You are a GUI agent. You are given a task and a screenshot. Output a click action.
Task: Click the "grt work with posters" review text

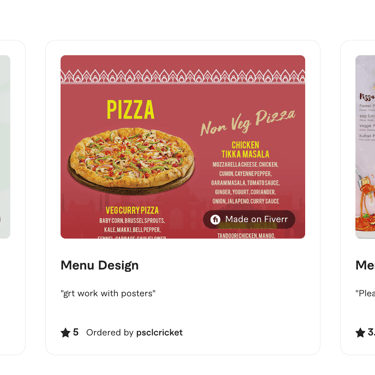[108, 293]
